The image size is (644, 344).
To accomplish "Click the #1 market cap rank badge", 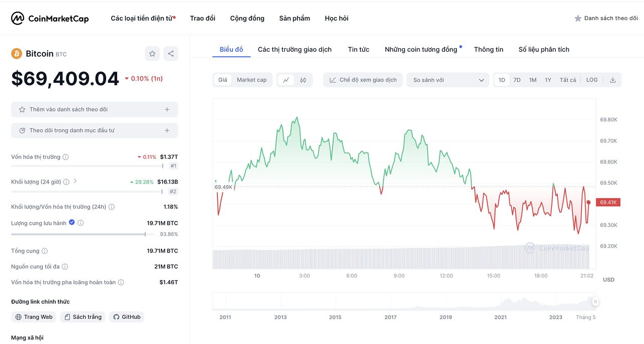I will coord(173,166).
